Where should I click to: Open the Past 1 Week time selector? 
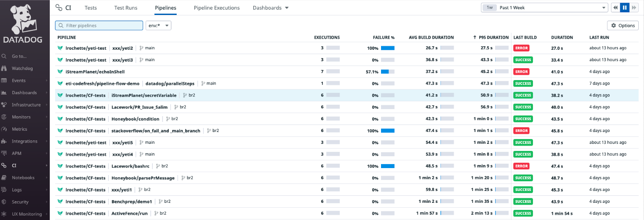click(x=544, y=8)
